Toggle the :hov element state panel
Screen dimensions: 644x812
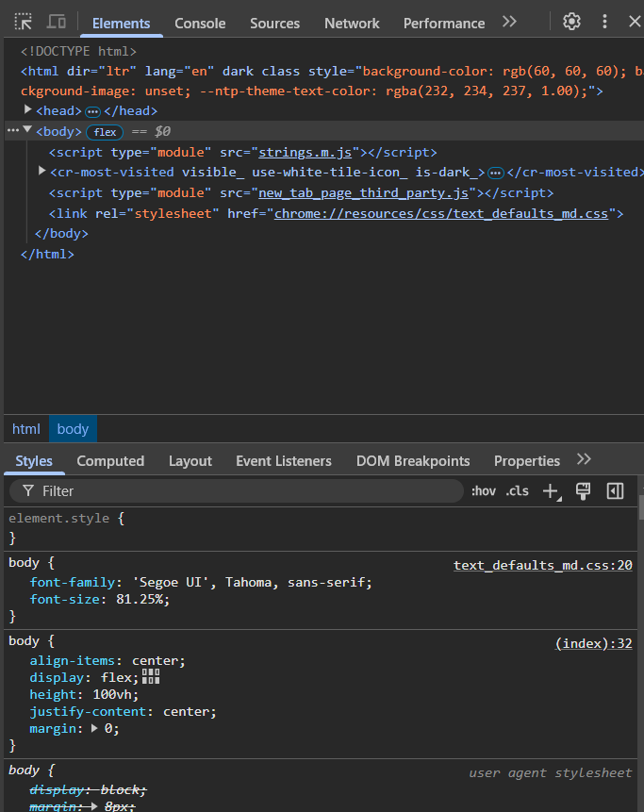click(484, 491)
